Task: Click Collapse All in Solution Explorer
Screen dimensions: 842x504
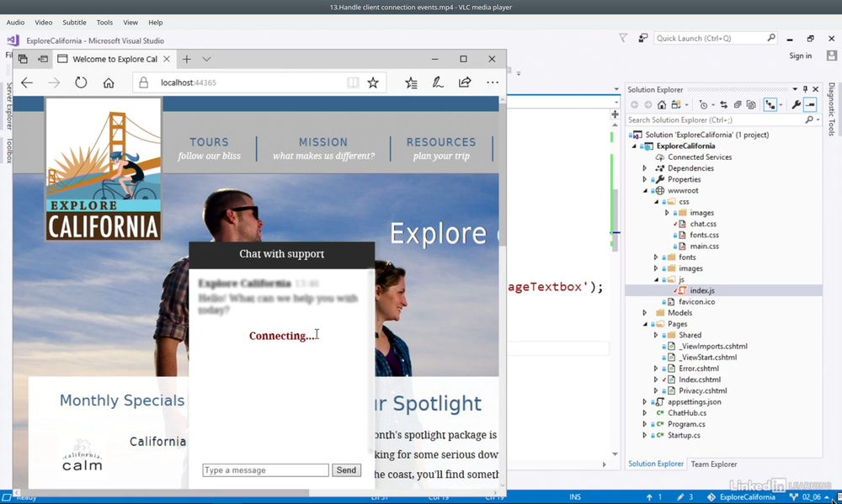Action: [738, 104]
